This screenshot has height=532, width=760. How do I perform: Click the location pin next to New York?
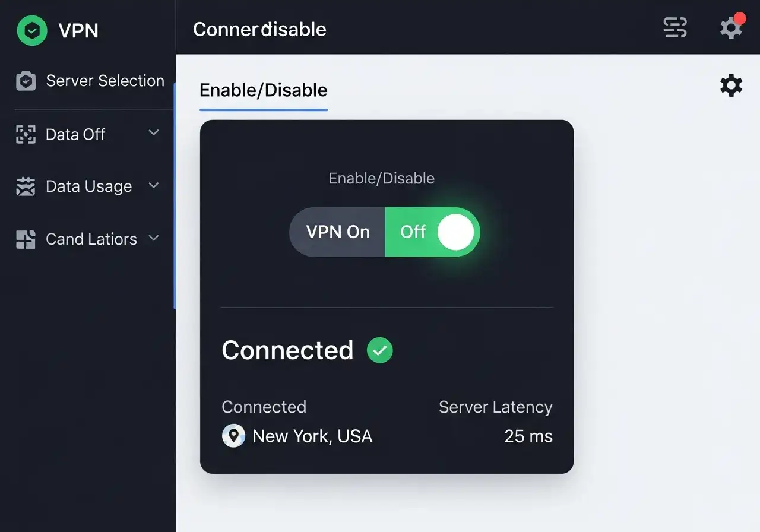pyautogui.click(x=233, y=435)
